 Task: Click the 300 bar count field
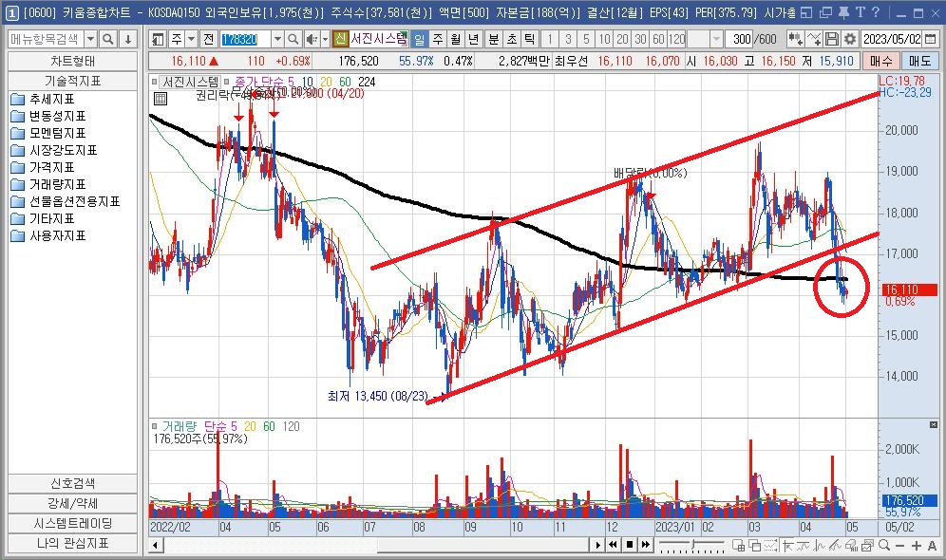(x=741, y=40)
